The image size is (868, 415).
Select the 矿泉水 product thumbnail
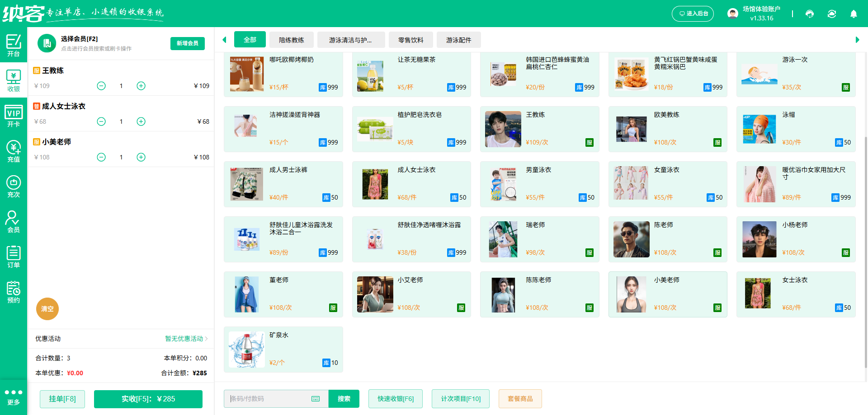point(246,349)
